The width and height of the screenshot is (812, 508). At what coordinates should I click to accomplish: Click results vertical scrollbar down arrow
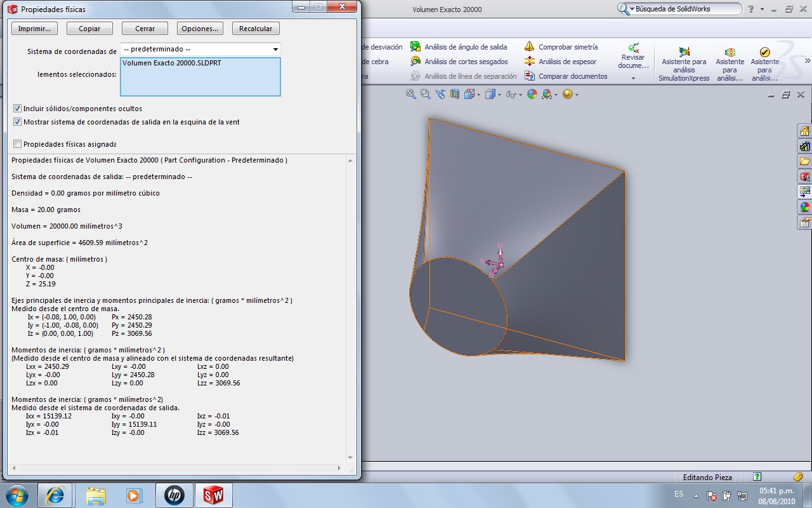tap(350, 458)
